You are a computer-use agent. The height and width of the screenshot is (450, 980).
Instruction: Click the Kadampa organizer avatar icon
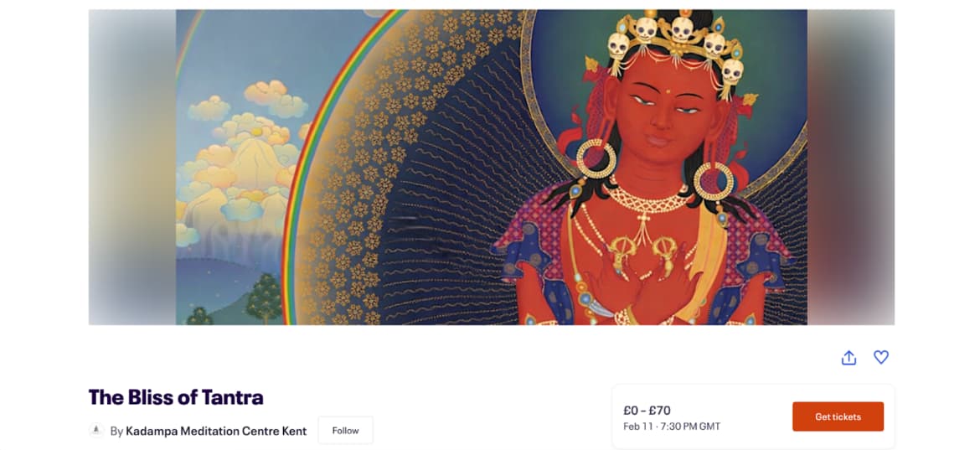(x=96, y=430)
